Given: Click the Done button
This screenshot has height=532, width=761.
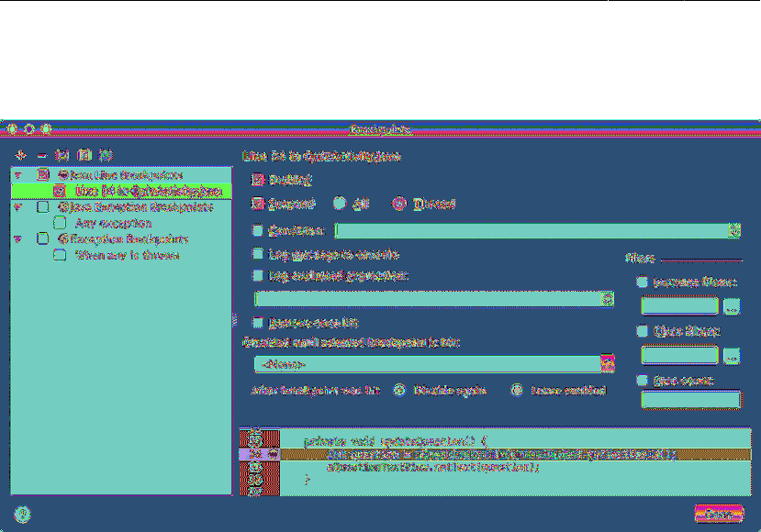Looking at the screenshot, I should [719, 514].
